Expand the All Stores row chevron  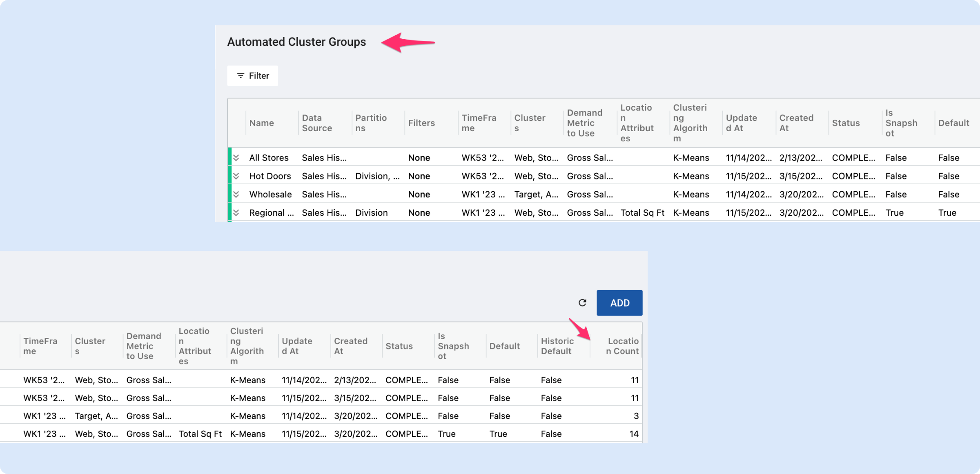tap(236, 158)
